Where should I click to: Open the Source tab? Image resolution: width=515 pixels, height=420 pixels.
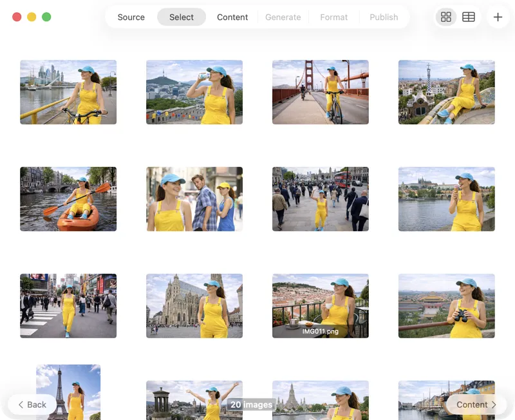point(131,17)
